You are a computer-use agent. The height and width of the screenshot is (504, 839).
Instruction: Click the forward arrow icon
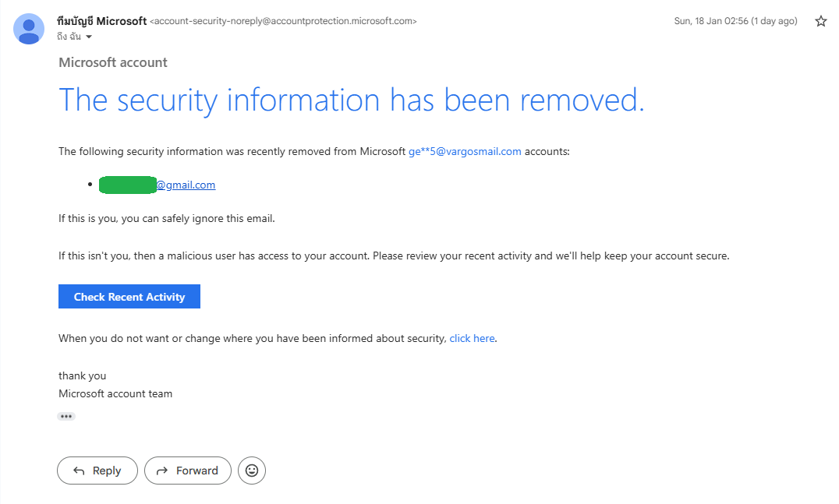[x=161, y=471]
